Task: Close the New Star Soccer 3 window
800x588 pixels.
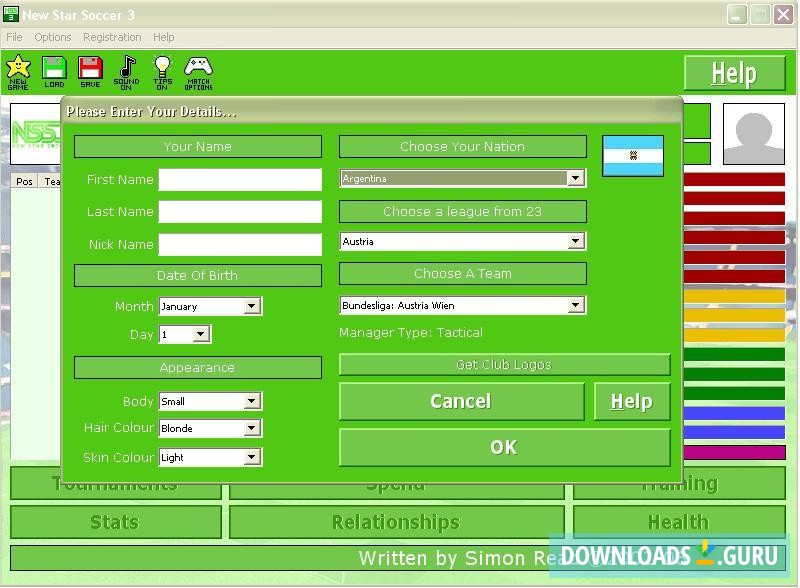Action: pyautogui.click(x=783, y=15)
